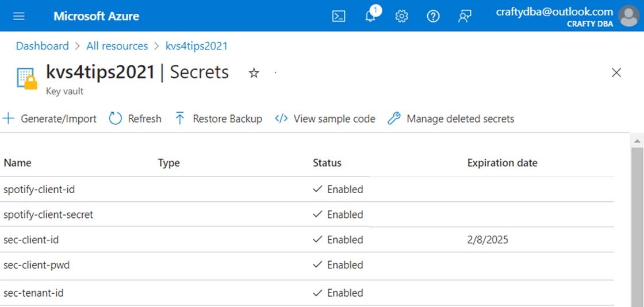Open the hamburger portal menu
This screenshot has width=644, height=307.
(x=19, y=16)
